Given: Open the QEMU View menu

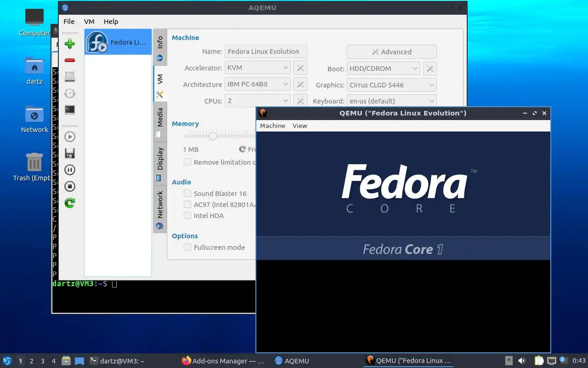Looking at the screenshot, I should [x=300, y=126].
